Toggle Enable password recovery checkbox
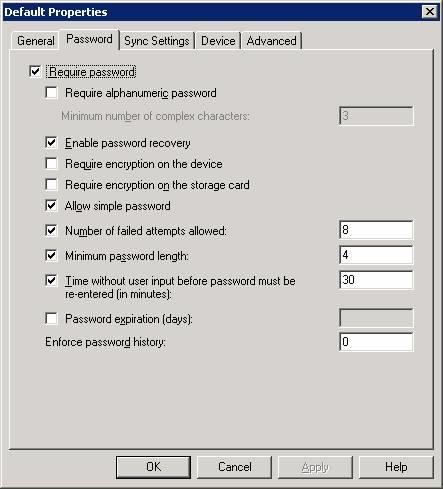This screenshot has width=443, height=489. coord(51,143)
